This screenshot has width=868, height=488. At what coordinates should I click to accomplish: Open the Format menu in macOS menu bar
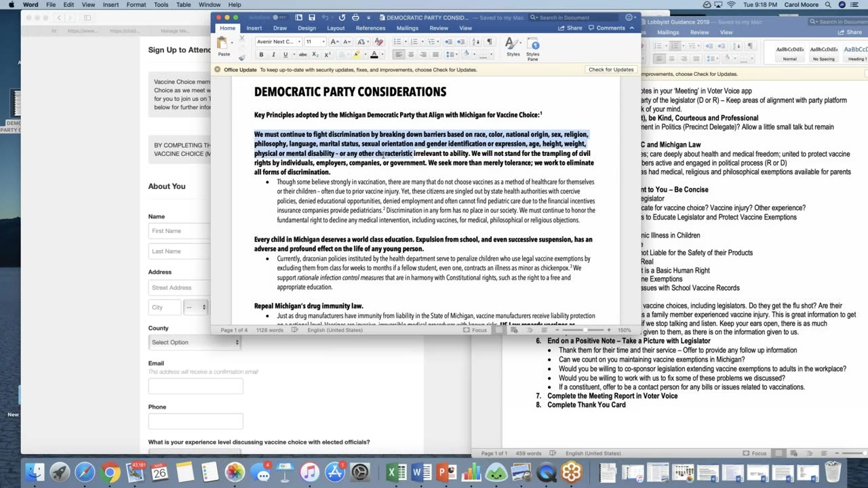tap(136, 5)
